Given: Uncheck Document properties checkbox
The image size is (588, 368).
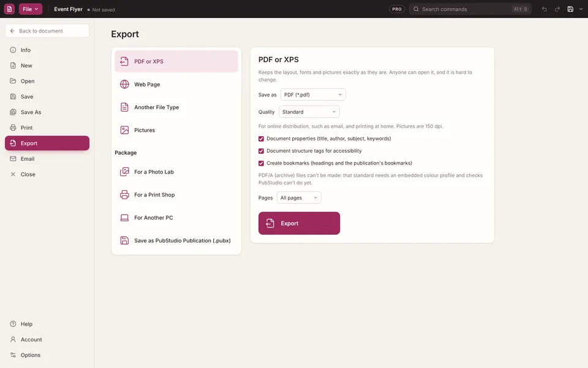Looking at the screenshot, I should [261, 139].
